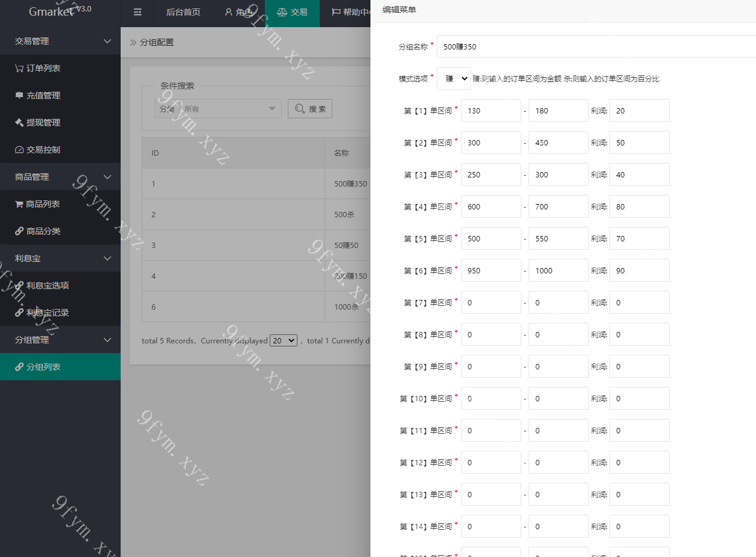Click the link icon beside 分组列表
756x557 pixels.
(19, 367)
